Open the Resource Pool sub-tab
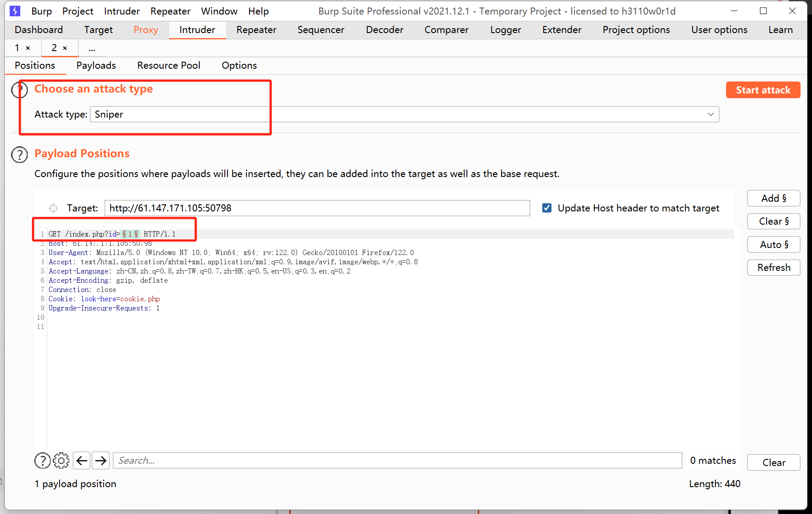The height and width of the screenshot is (514, 812). pos(169,66)
